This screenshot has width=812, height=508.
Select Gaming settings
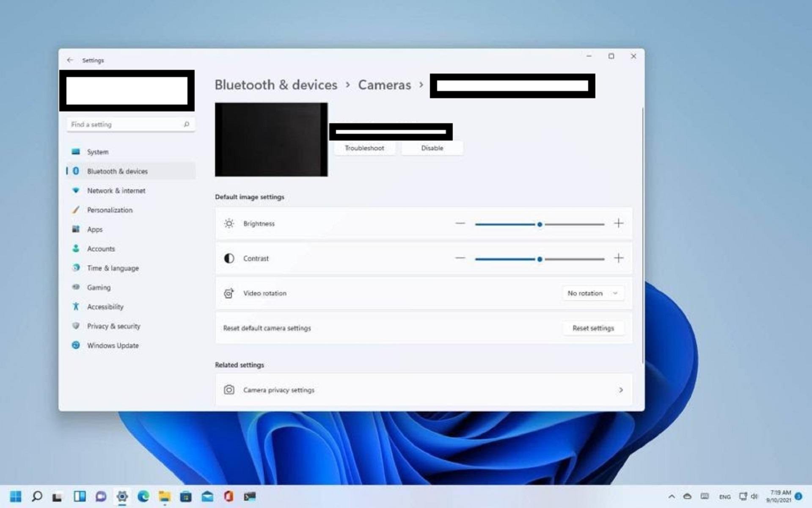point(98,287)
